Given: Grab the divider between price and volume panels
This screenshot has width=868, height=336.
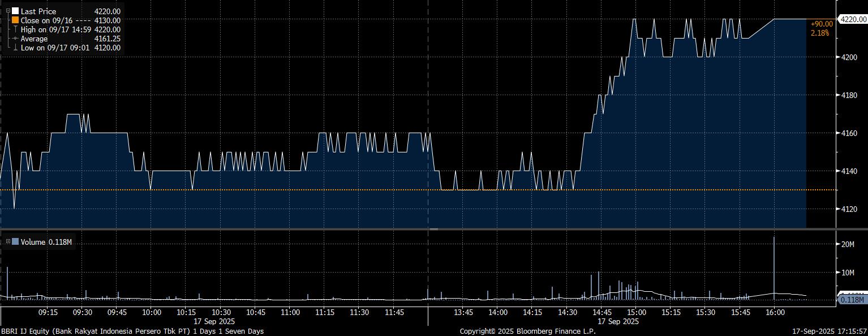Looking at the screenshot, I should coord(433,229).
